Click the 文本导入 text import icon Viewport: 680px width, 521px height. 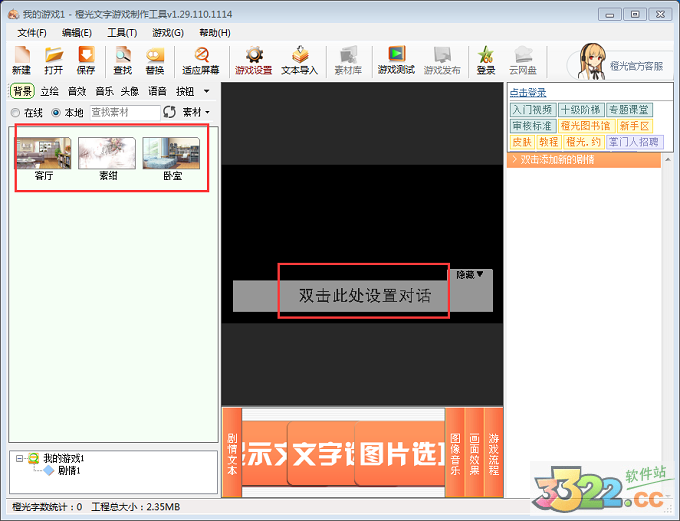coord(300,60)
